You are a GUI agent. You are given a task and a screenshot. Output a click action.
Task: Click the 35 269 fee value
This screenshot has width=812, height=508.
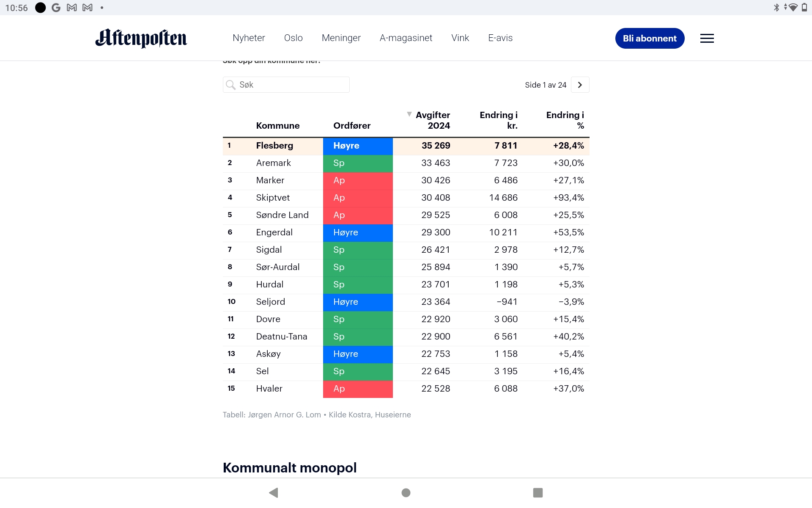click(436, 146)
